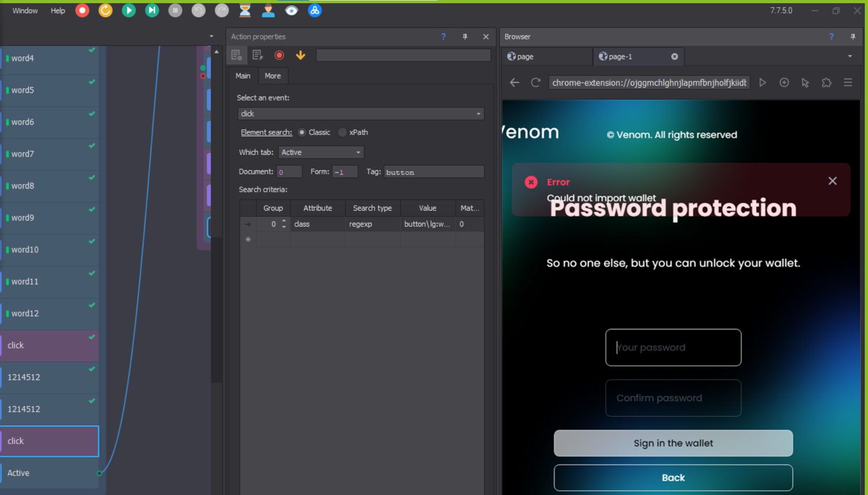868x495 pixels.
Task: Click the Back button in wallet page
Action: [673, 477]
